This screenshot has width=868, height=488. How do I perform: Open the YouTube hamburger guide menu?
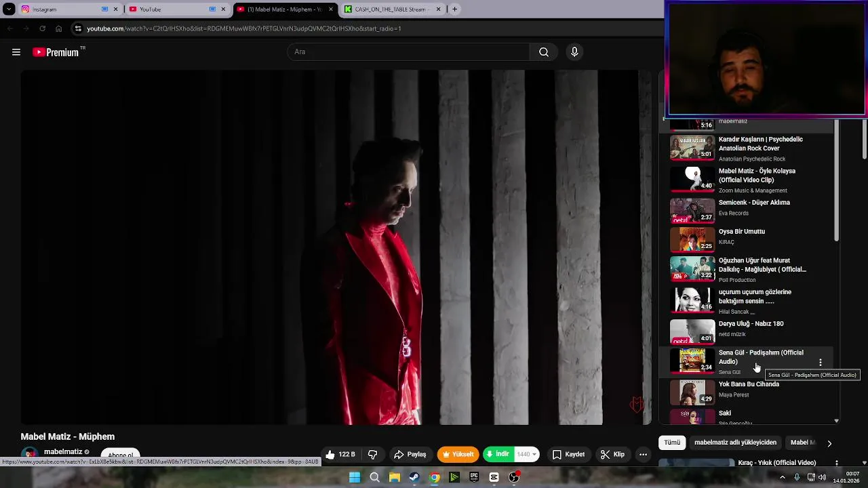pyautogui.click(x=16, y=52)
